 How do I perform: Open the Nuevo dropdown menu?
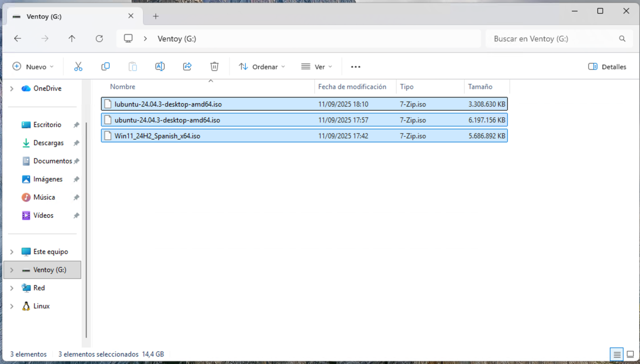[33, 67]
